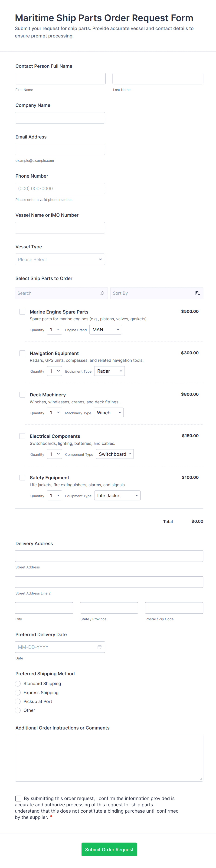Select the Navigation Equipment checkbox
This screenshot has width=216, height=868.
pos(22,353)
